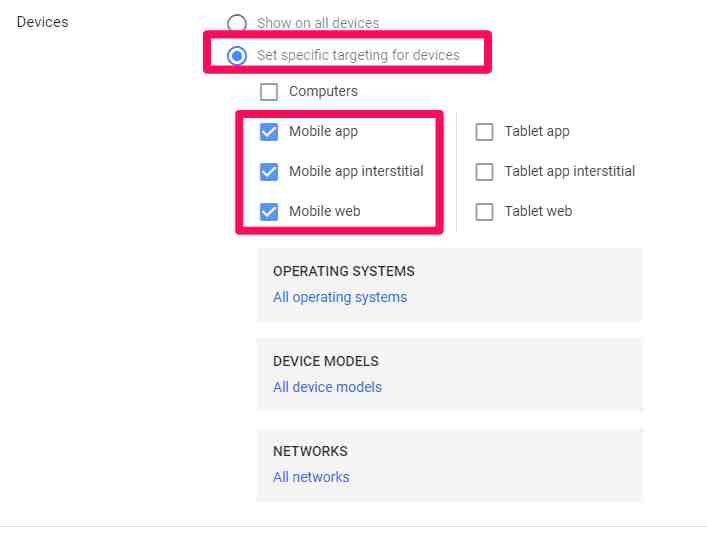Image resolution: width=707 pixels, height=533 pixels.
Task: Click the DEVICE MODELS section heading
Action: click(325, 361)
